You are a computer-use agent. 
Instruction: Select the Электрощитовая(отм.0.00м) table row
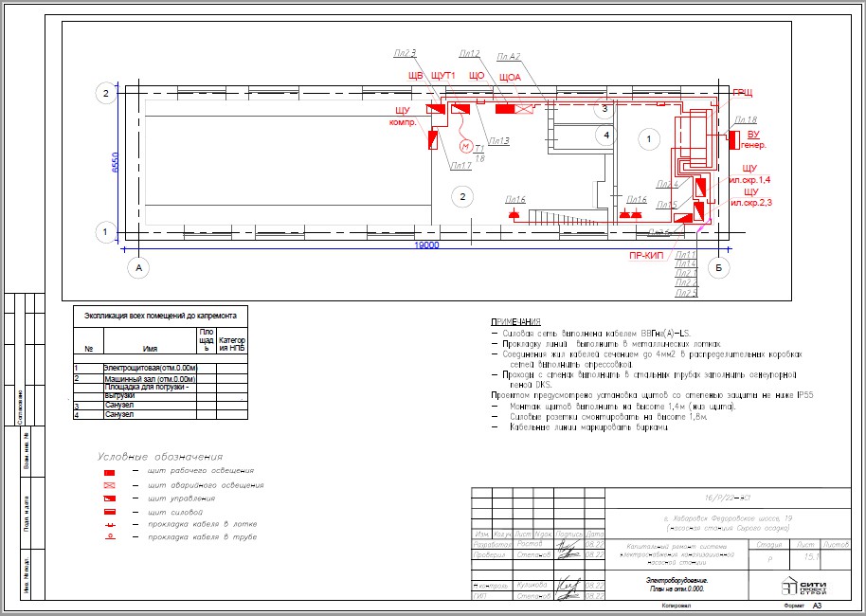coord(160,368)
